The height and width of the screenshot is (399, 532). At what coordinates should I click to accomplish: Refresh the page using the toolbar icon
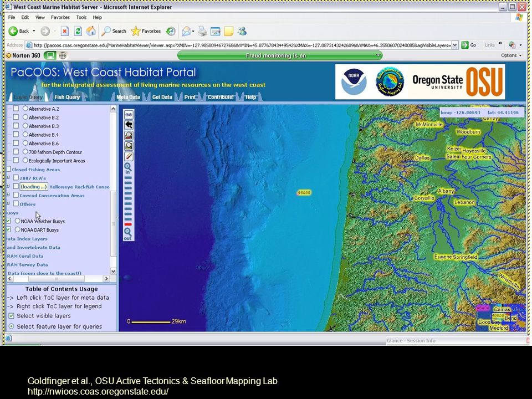(x=78, y=31)
